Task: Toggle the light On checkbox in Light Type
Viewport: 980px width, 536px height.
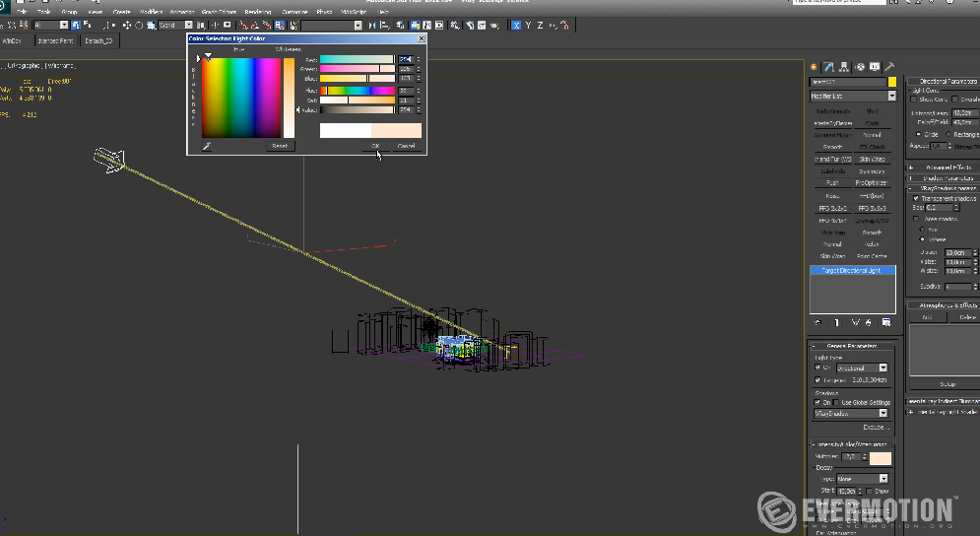Action: point(817,368)
